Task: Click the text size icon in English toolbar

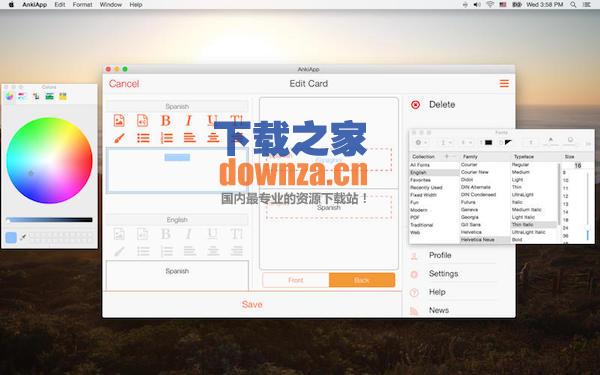Action: pos(236,234)
